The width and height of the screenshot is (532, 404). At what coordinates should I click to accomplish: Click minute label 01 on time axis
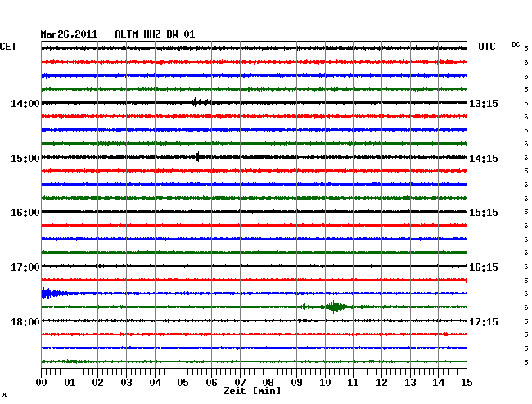tap(70, 383)
